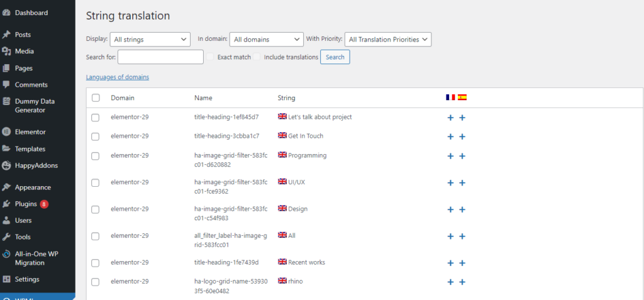Screen dimensions: 644x300
Task: Click the "Get In Touch" string text
Action: [306, 136]
